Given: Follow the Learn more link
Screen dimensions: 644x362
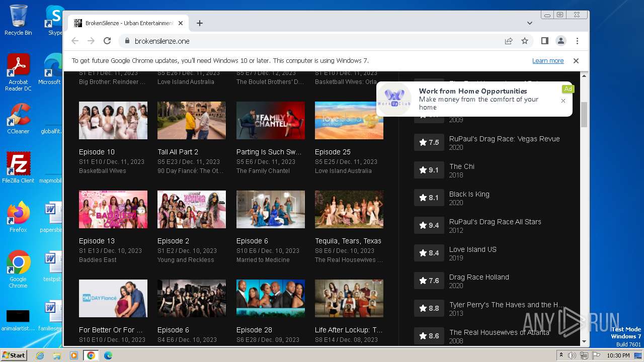Looking at the screenshot, I should tap(548, 60).
